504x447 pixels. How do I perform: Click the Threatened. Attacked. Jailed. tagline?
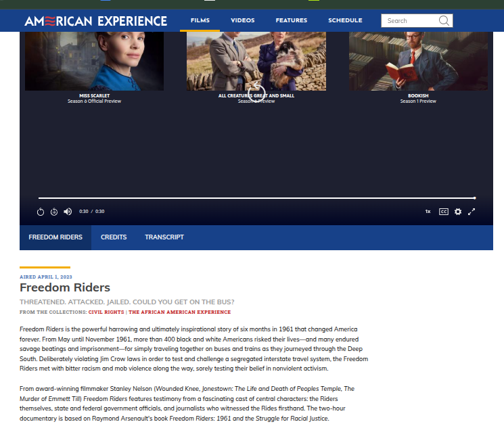click(127, 302)
